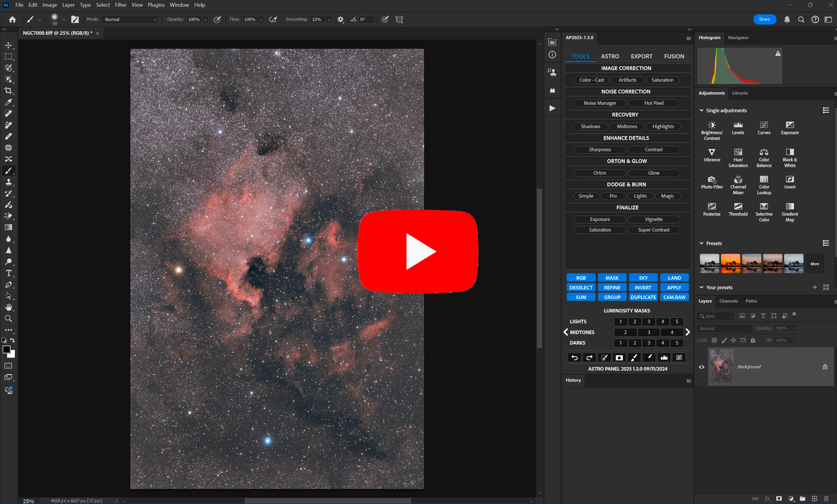The width and height of the screenshot is (837, 504).
Task: Enable airbrush-style build-up
Action: point(273,19)
